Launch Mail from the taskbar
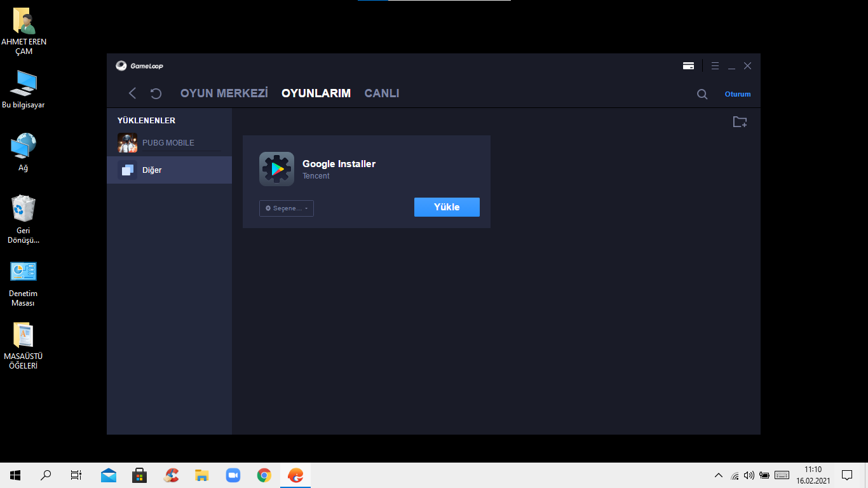Screen dimensions: 868x488 tap(109, 475)
